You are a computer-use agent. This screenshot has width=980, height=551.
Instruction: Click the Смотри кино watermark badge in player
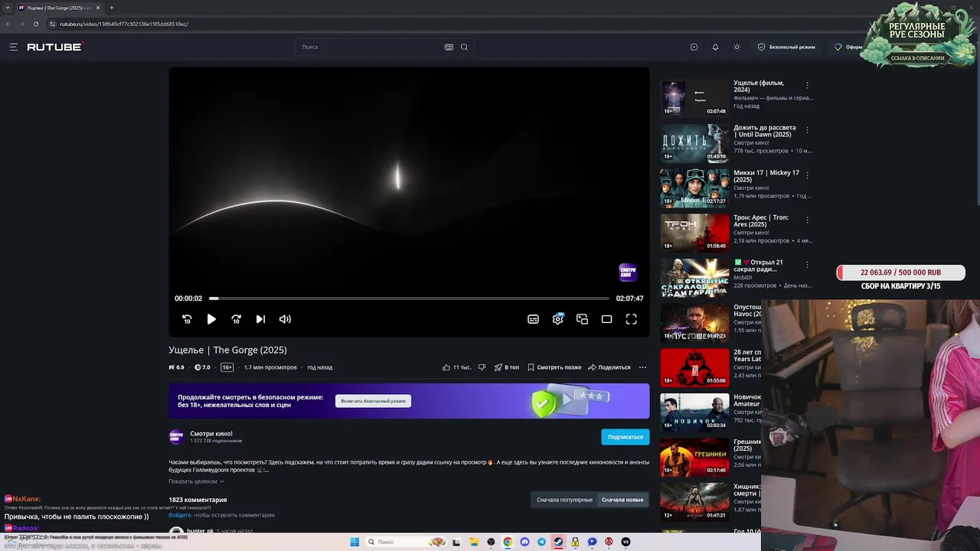pos(628,272)
